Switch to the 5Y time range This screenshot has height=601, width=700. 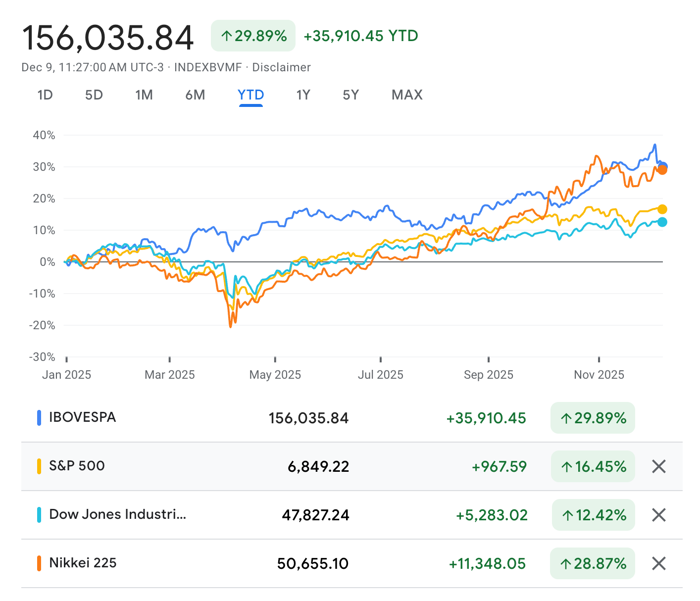tap(350, 95)
